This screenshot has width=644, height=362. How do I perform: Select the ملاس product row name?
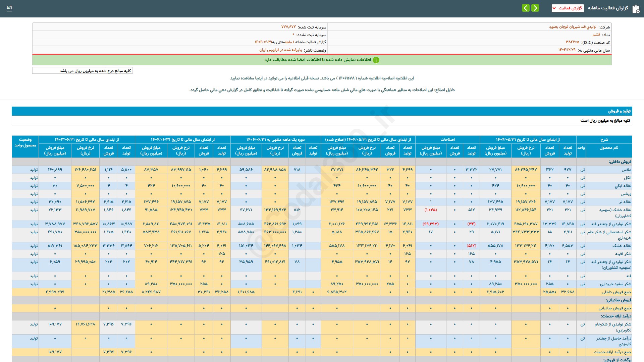coord(626,170)
